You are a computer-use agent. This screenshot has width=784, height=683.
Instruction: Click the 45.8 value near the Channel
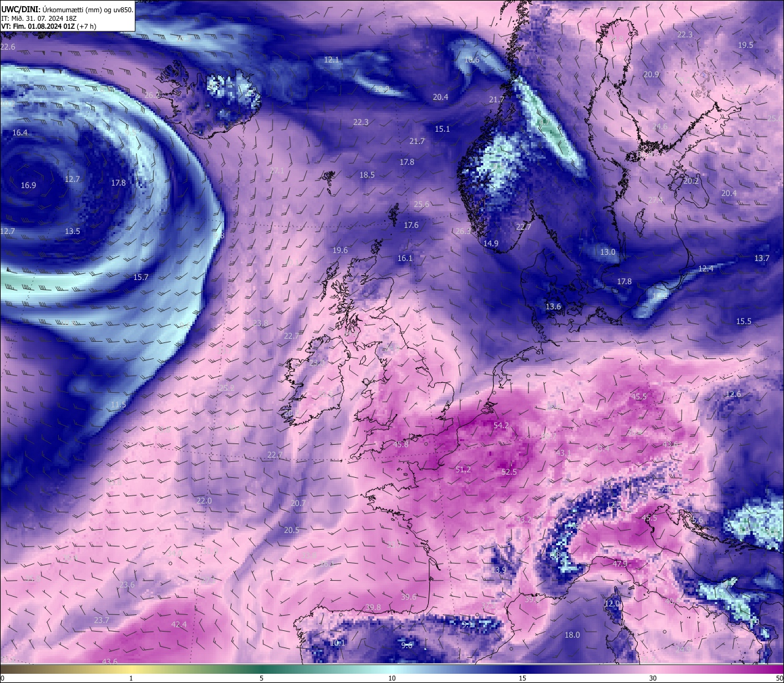click(x=401, y=444)
